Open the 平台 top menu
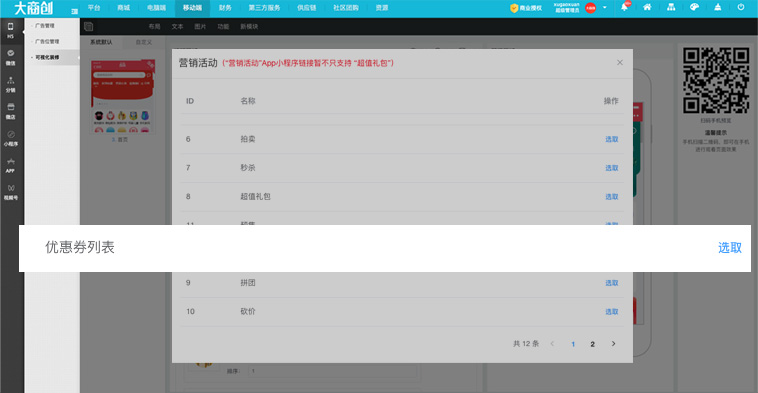 tap(94, 8)
